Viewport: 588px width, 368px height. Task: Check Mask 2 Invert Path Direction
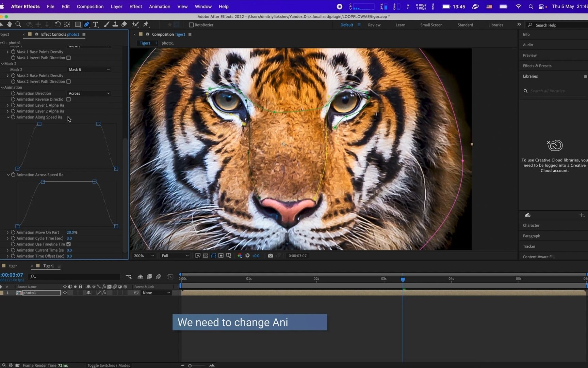click(68, 82)
